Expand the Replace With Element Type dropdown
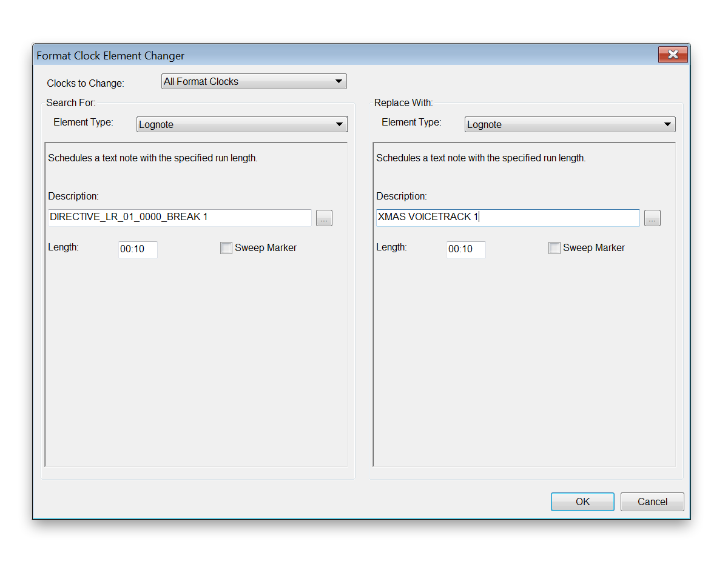This screenshot has width=728, height=587. 570,124
